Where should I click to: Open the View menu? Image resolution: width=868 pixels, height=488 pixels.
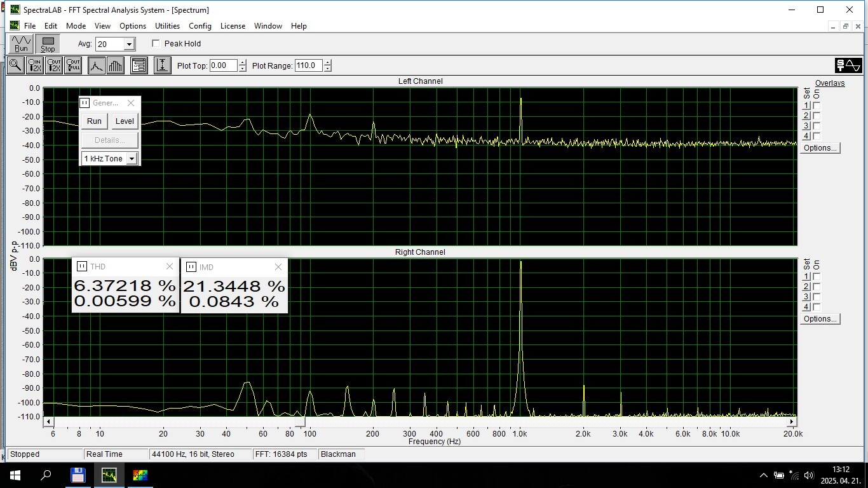[x=102, y=26]
